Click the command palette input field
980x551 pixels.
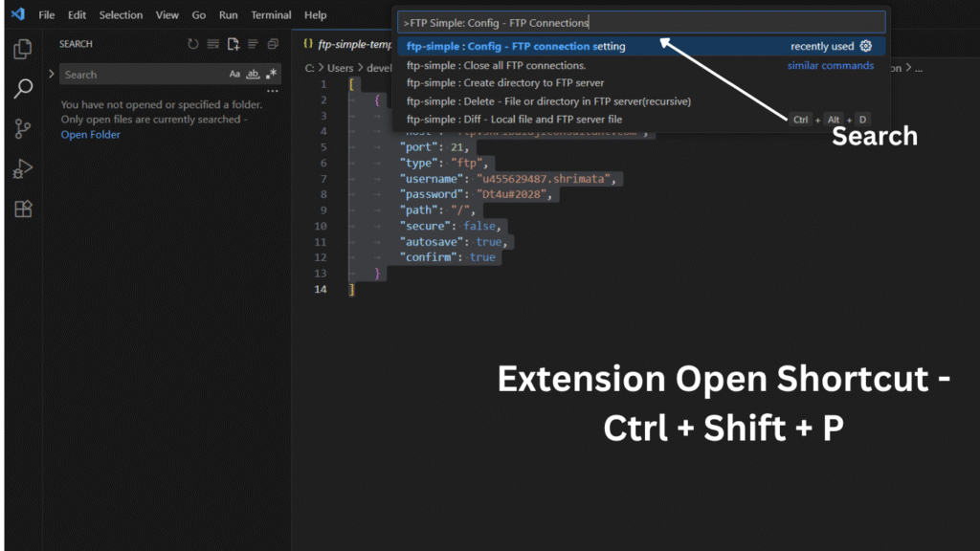(641, 22)
